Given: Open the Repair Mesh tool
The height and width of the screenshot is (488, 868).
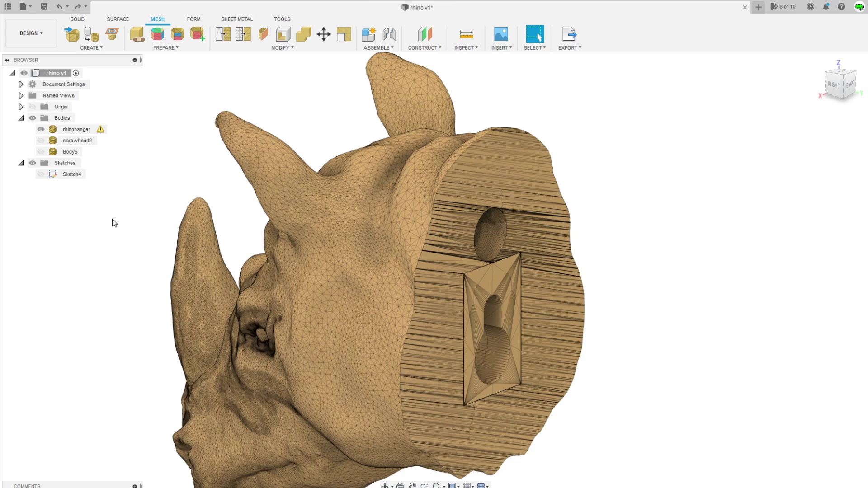Looking at the screenshot, I should pos(137,34).
